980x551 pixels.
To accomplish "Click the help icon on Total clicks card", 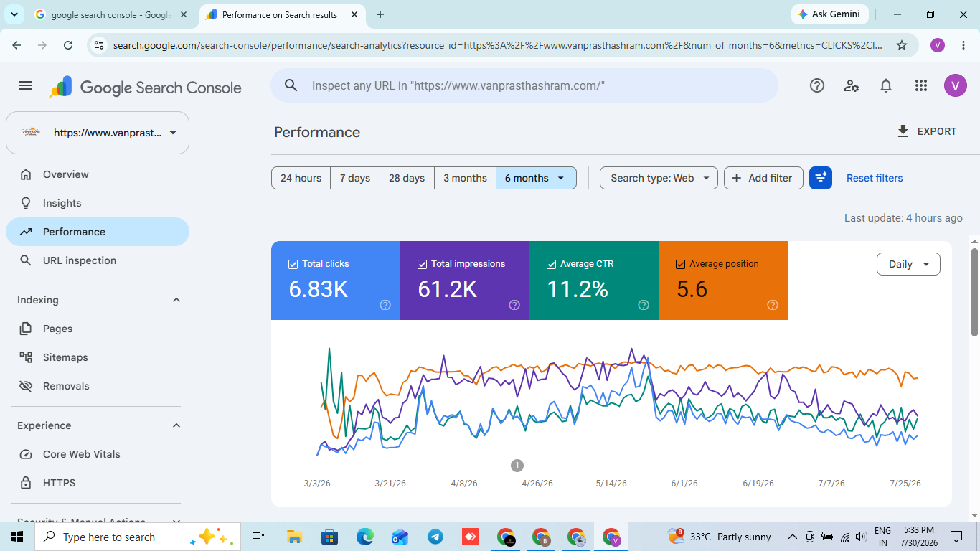I will point(385,305).
